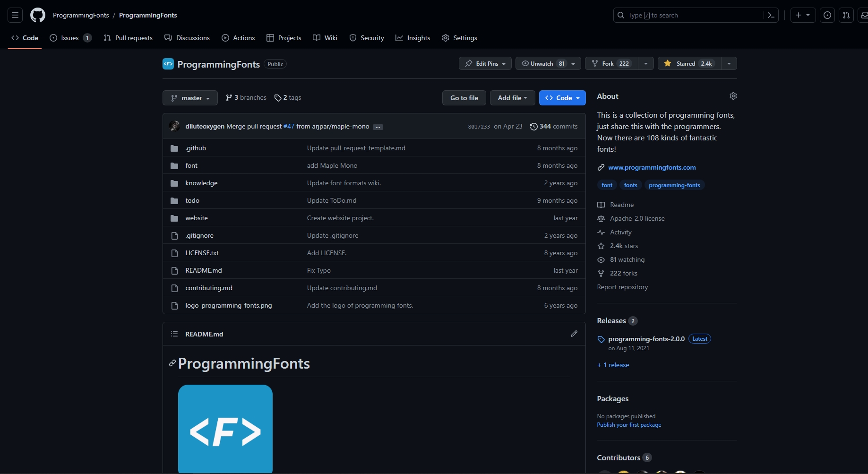Go to the GitHub homepage logo
868x474 pixels.
click(x=38, y=15)
